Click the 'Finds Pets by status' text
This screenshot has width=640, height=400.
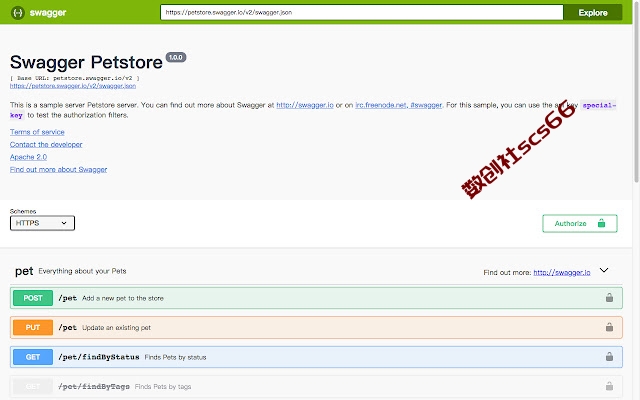tap(176, 357)
